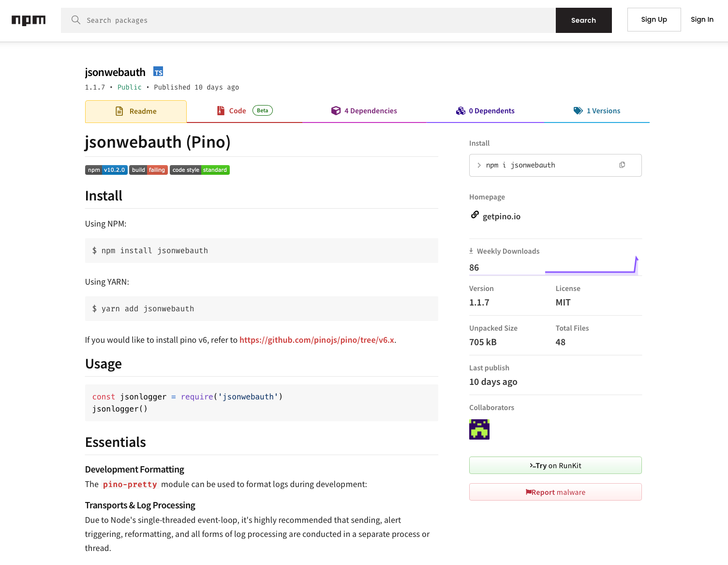Click the weekly downloads count 86
Image resolution: width=728 pixels, height=565 pixels.
(474, 267)
